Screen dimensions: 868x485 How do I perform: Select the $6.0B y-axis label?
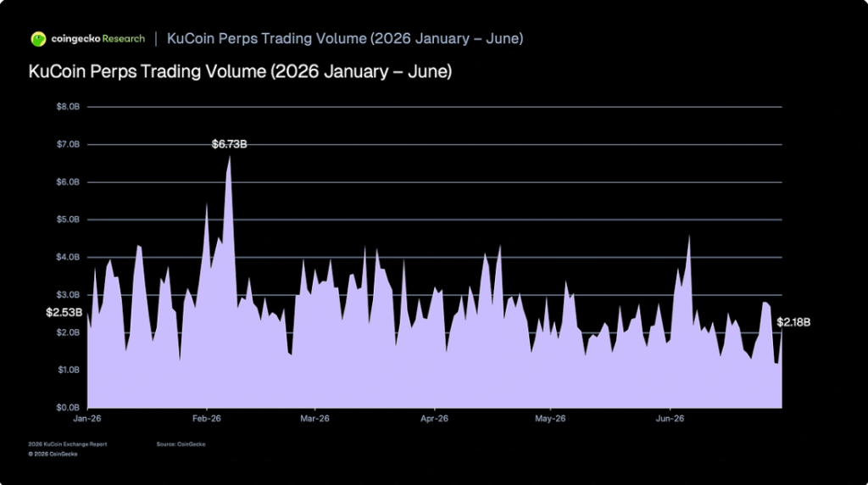68,181
